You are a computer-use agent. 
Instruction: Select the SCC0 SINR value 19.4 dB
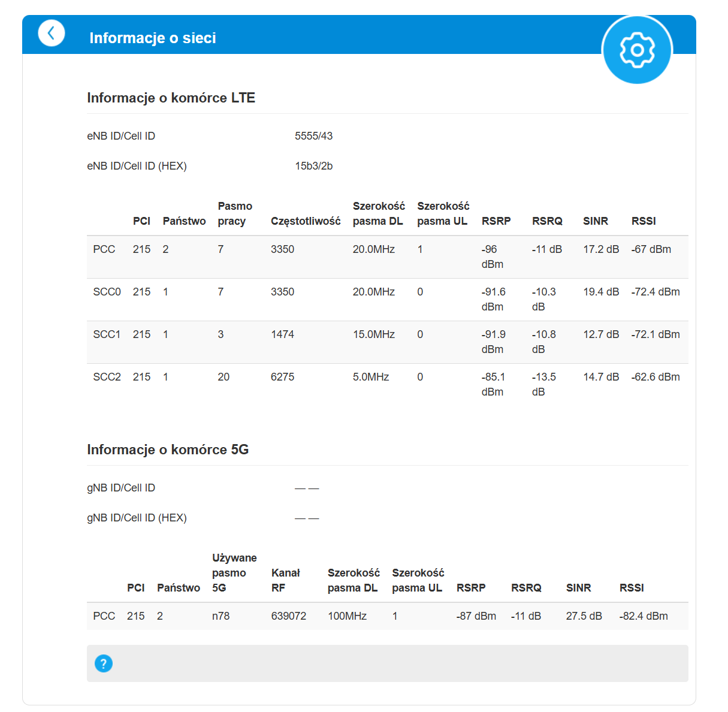(601, 292)
